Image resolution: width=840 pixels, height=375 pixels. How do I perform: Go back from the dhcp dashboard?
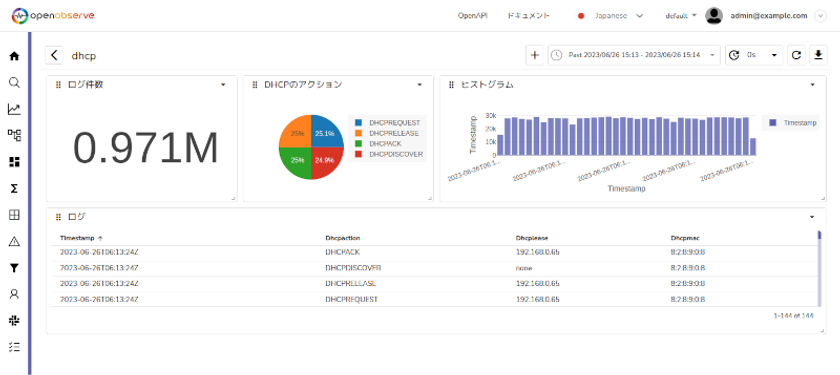click(x=54, y=55)
